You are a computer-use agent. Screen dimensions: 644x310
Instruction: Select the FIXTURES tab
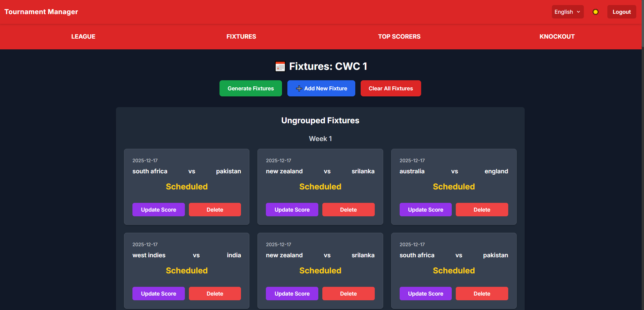[241, 36]
